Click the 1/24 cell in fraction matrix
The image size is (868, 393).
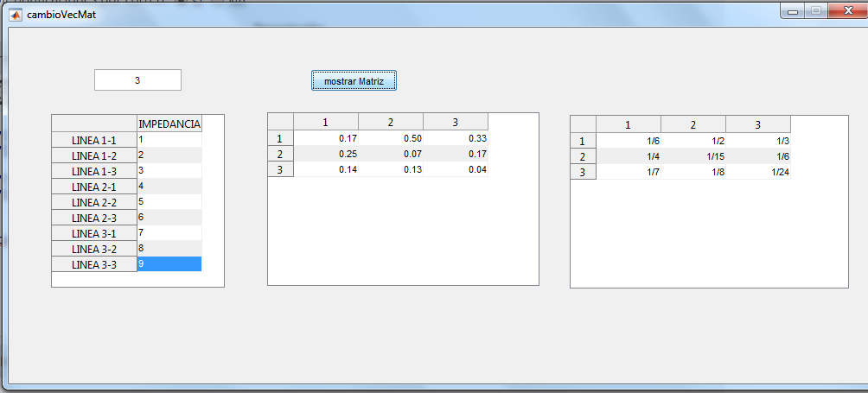coord(758,172)
